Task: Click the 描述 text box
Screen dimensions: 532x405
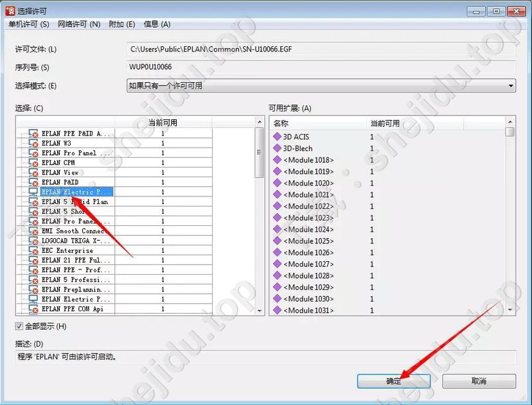Action: coord(265,357)
